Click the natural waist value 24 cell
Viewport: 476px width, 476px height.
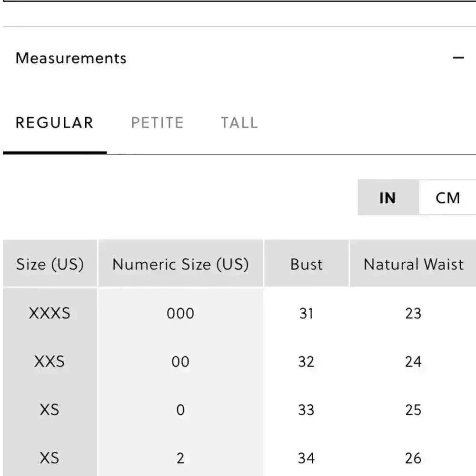(413, 361)
